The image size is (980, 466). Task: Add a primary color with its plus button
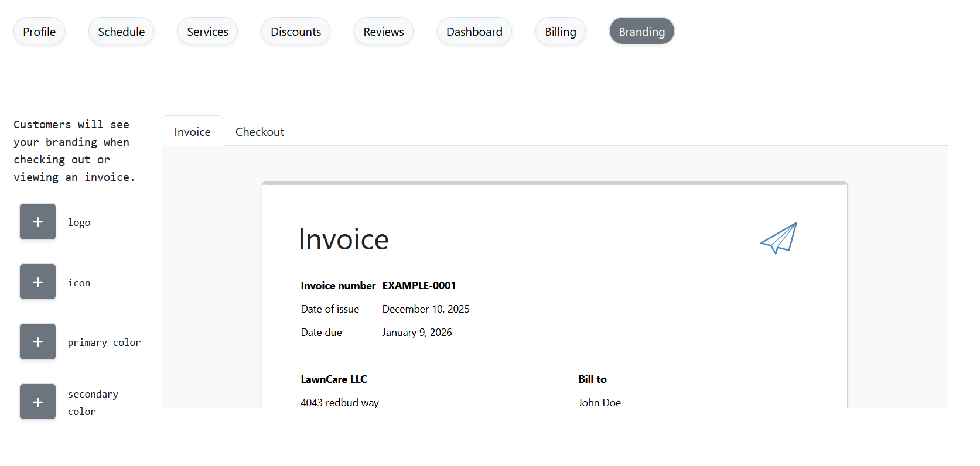(x=37, y=342)
